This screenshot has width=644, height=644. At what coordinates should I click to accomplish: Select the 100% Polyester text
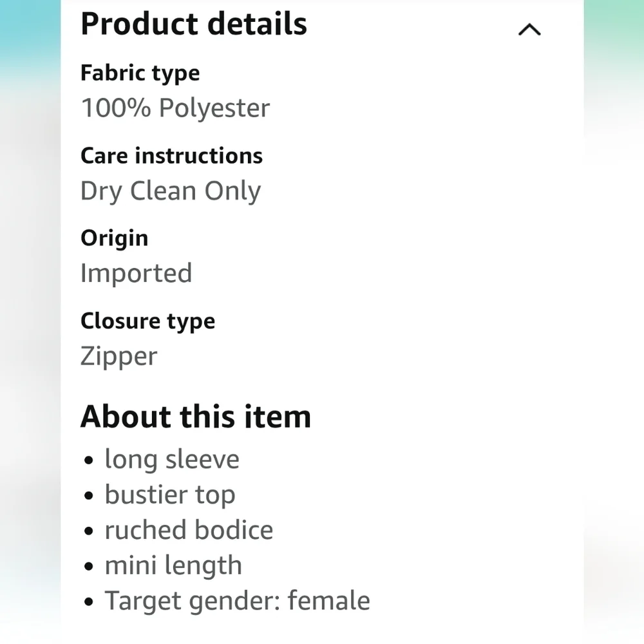175,108
